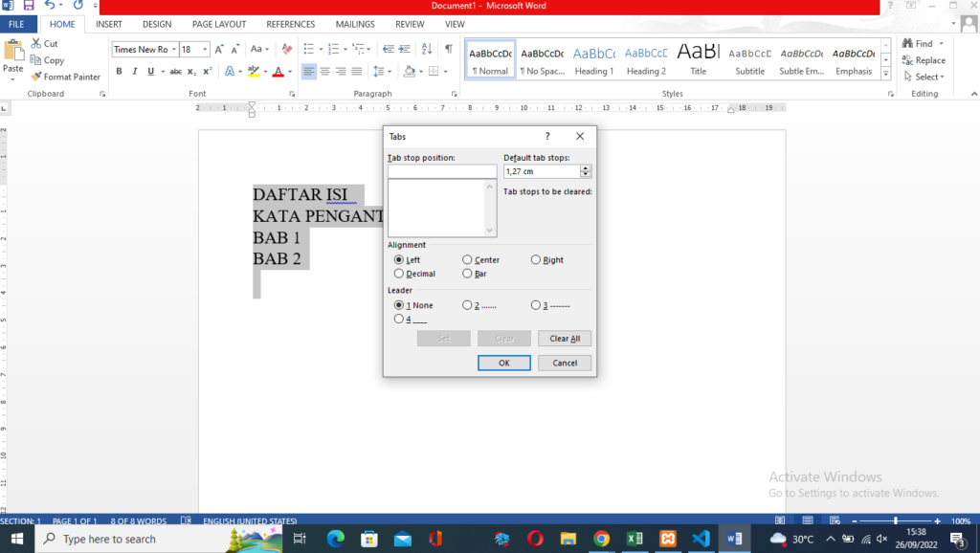Toggle the show paragraph marks icon

pos(449,49)
